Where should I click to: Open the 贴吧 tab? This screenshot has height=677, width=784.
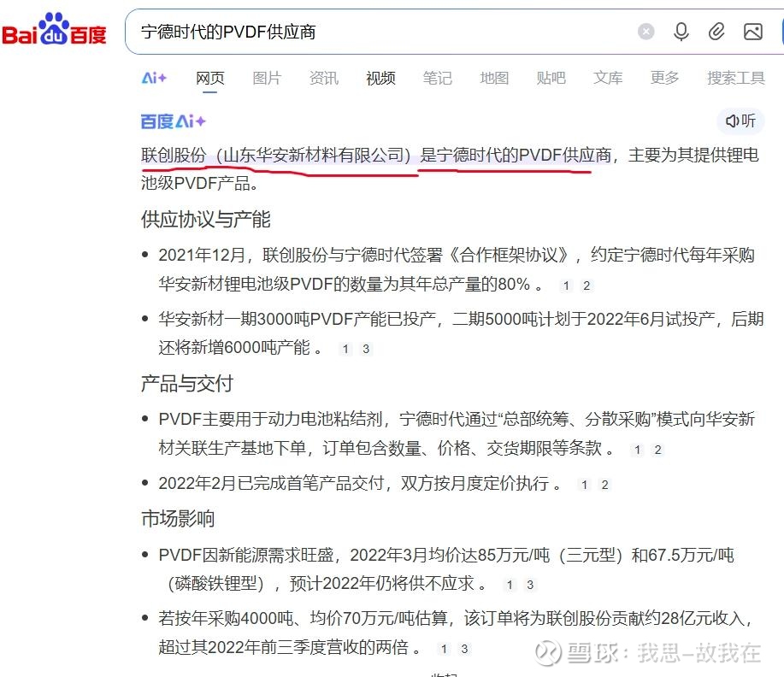(x=551, y=78)
